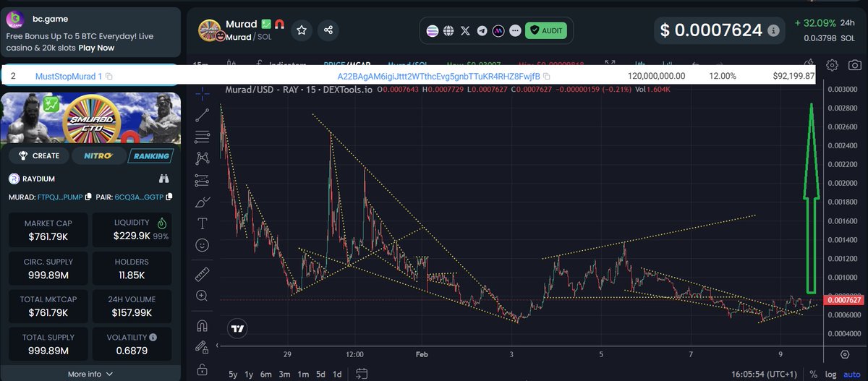Set chart range to 3m
Screen dimensions: 868x381
point(284,374)
